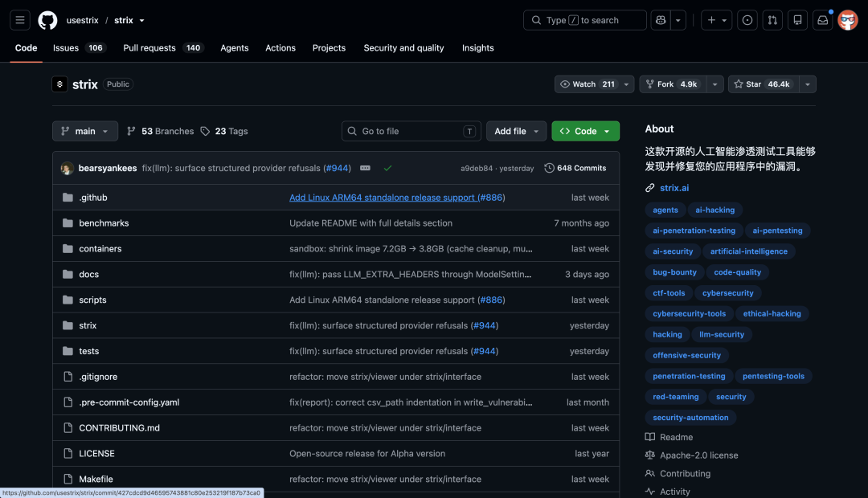Open the containers folder
Viewport: 868px width, 498px height.
tap(100, 249)
